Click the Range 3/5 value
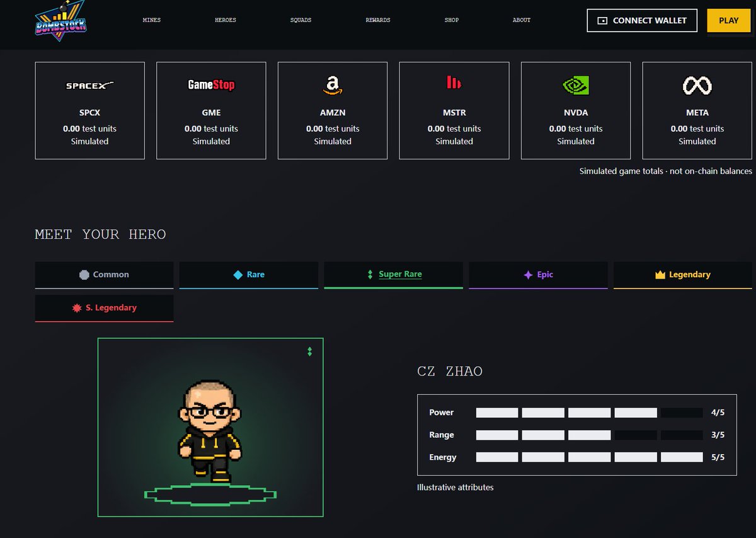Screen dimensions: 756x538 click(x=718, y=435)
